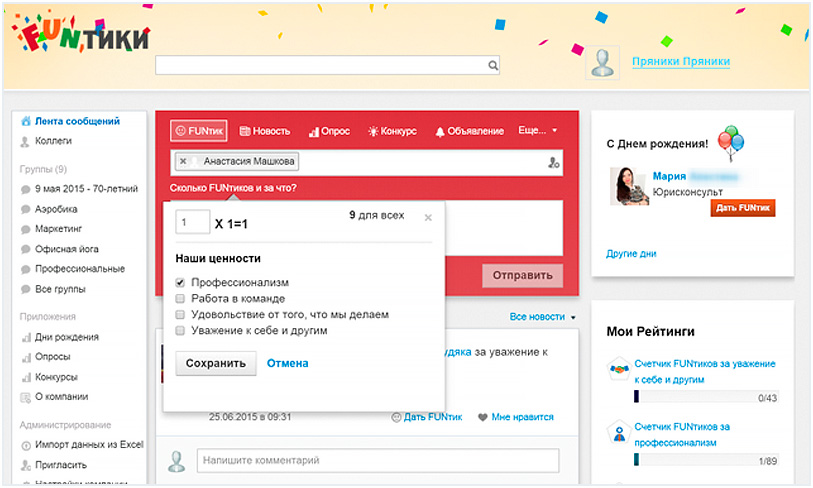Click the handshake rating icon
This screenshot has width=813, height=488.
(x=619, y=369)
